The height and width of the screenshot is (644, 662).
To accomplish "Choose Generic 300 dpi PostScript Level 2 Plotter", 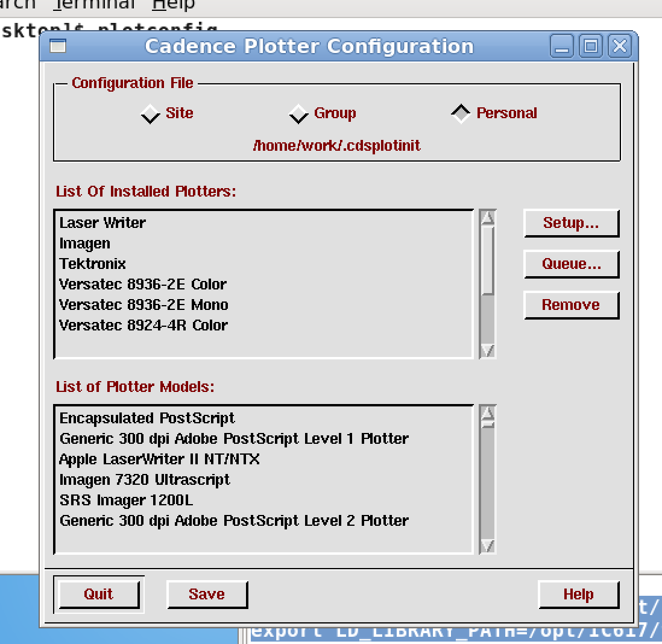I will 264,521.
